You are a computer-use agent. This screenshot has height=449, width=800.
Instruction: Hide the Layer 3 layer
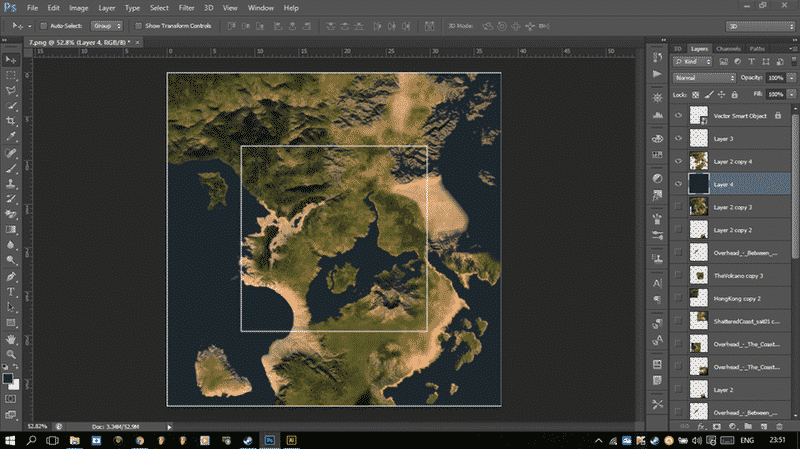(679, 138)
